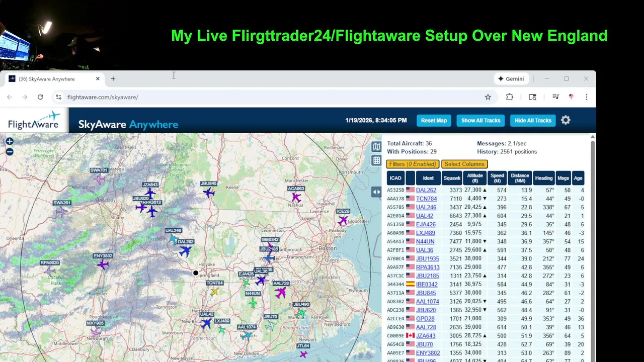This screenshot has width=644, height=362.
Task: Click the JBU70 aircraft icon
Action: click(271, 325)
